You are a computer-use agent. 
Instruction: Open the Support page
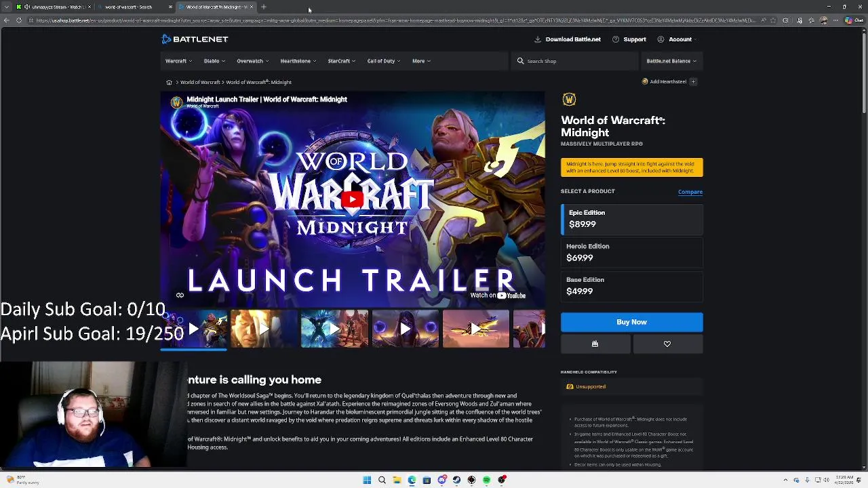coord(629,39)
